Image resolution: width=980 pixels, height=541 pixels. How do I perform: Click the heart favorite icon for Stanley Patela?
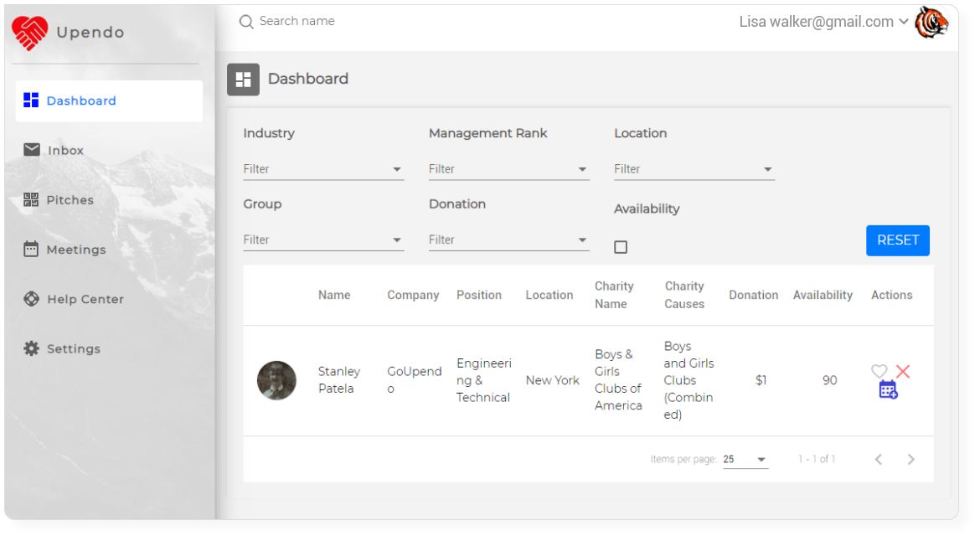click(x=879, y=371)
